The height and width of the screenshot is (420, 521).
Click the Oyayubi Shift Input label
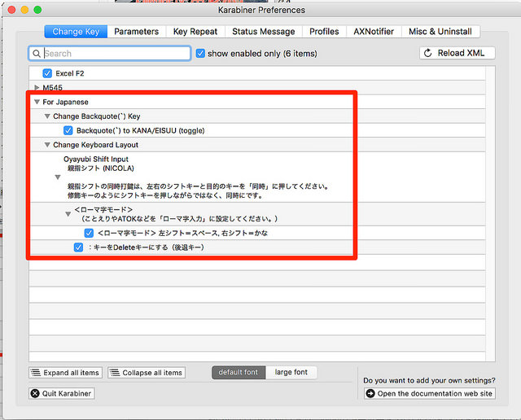click(96, 160)
